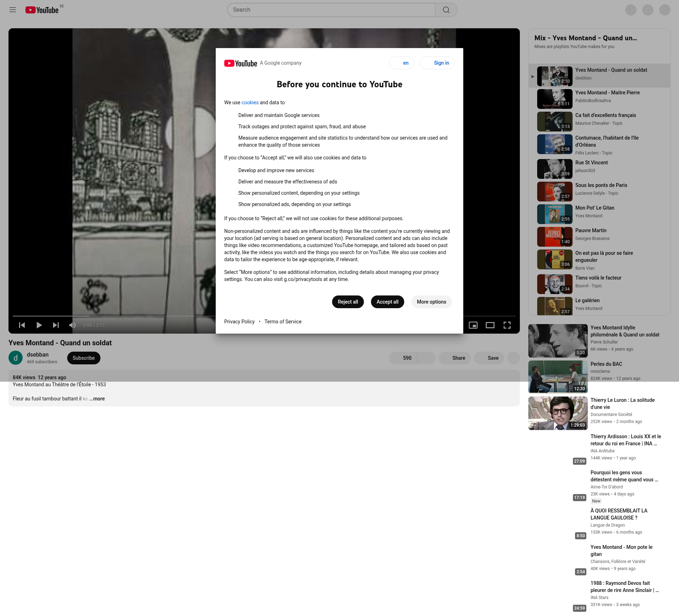
Task: Select Le galérien in mix
Action: click(x=599, y=305)
